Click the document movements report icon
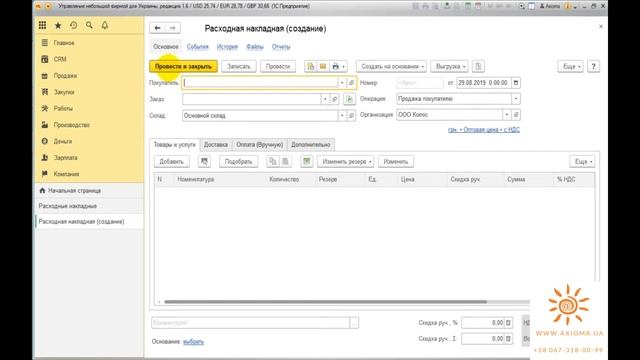640x360 pixels. click(310, 66)
